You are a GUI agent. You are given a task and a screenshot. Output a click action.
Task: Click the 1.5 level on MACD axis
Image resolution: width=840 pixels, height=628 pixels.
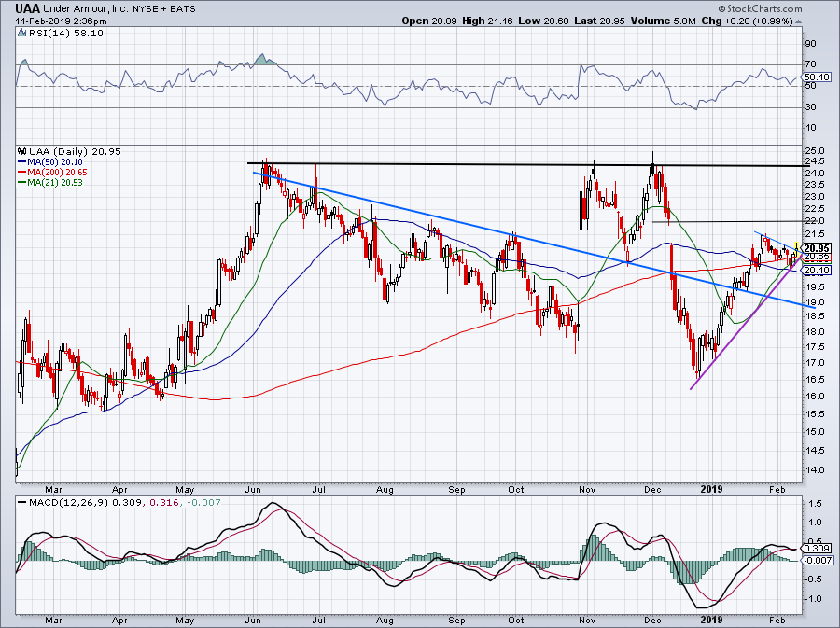(x=816, y=504)
